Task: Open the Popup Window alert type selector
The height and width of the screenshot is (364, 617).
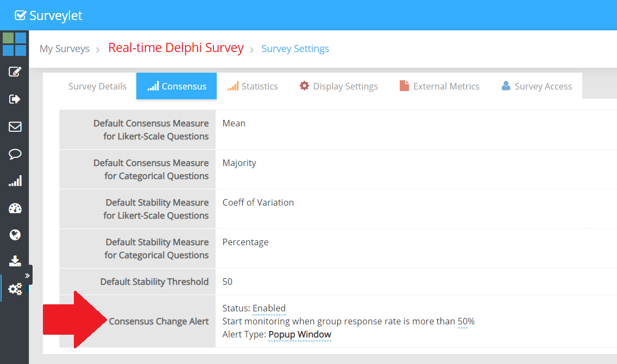Action: point(300,334)
